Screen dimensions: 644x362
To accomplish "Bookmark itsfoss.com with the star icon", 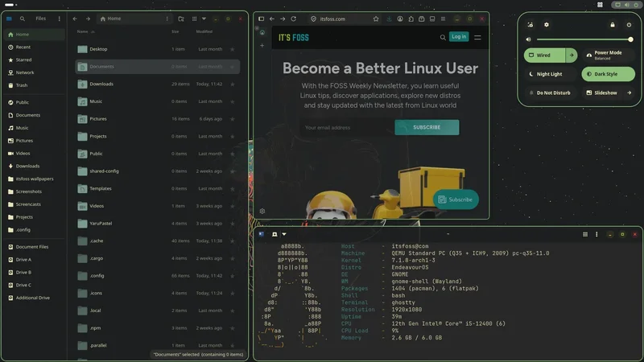I will click(x=376, y=19).
